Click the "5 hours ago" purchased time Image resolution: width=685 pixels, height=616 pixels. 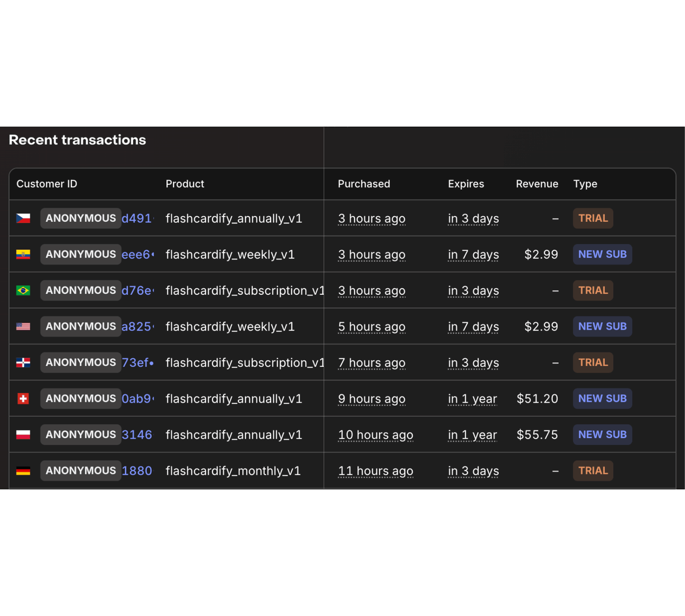coord(372,327)
